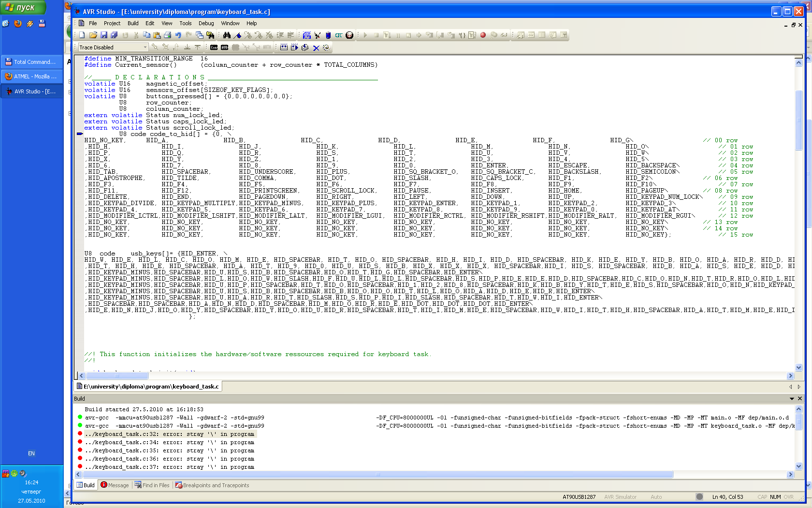Click the Open file folder icon
The height and width of the screenshot is (508, 812).
[x=93, y=35]
